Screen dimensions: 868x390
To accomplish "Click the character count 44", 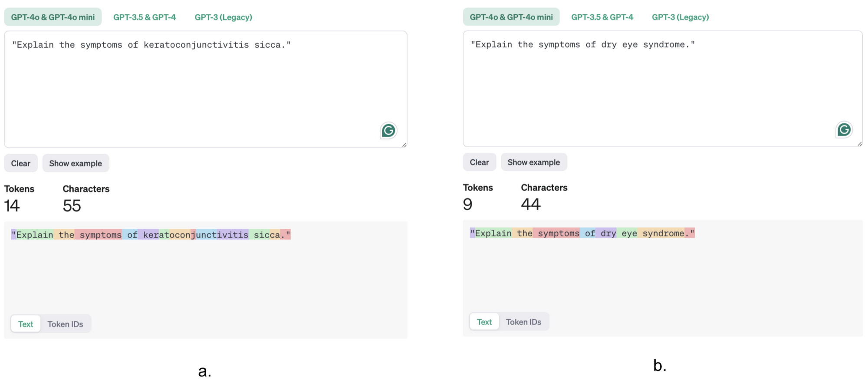I will (x=531, y=204).
